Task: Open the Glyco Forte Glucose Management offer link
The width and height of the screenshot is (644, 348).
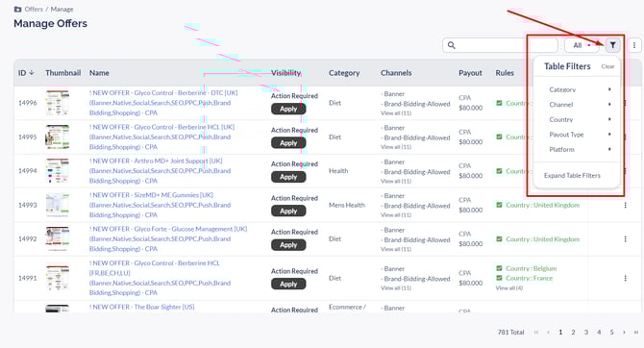Action: pos(168,238)
